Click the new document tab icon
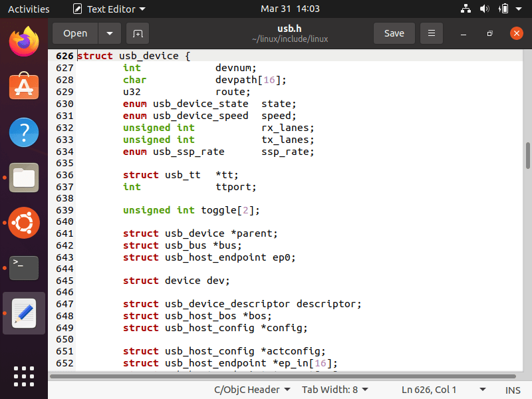Image resolution: width=532 pixels, height=399 pixels. tap(138, 33)
